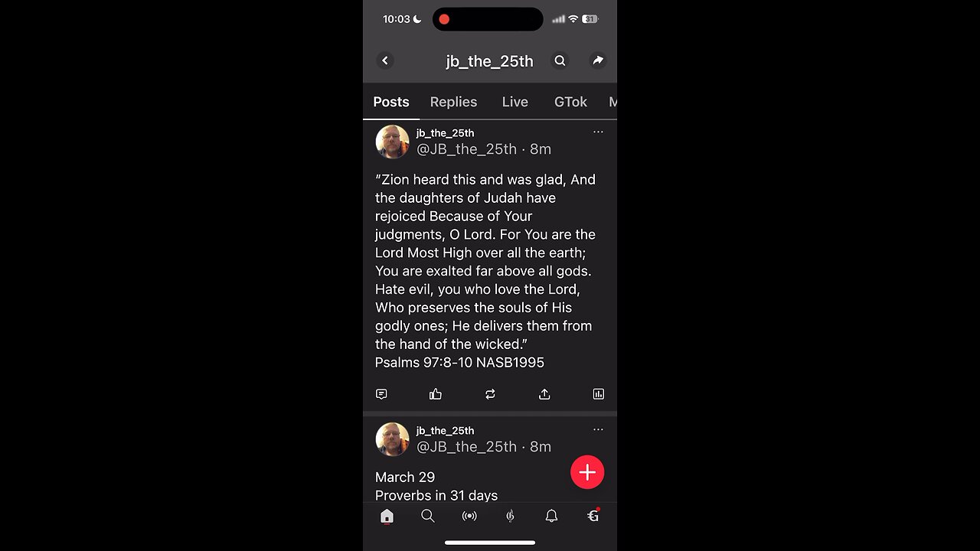980x551 pixels.
Task: View statistics icon on Psalms post
Action: coord(599,394)
